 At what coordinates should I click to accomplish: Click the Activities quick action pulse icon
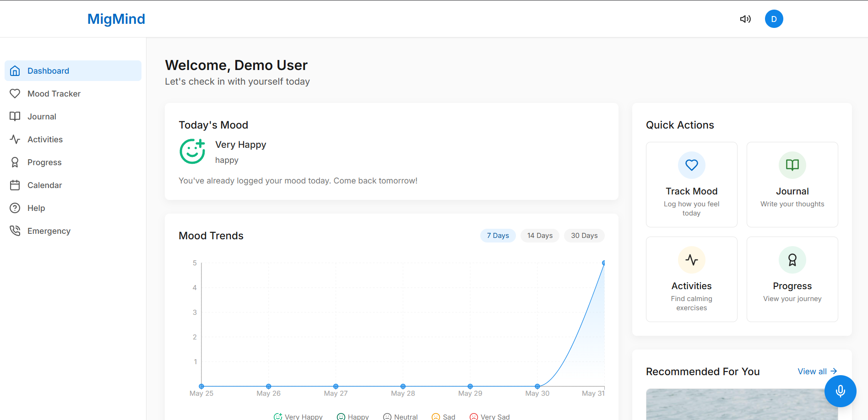point(692,260)
